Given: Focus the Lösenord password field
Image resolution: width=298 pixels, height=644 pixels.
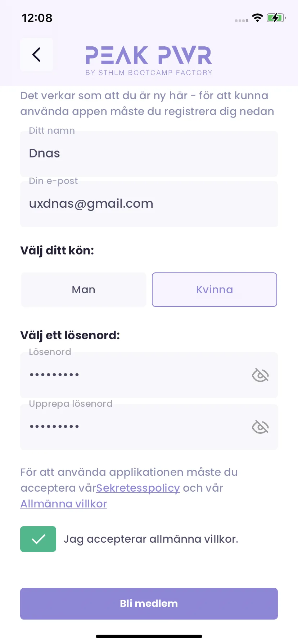Looking at the screenshot, I should click(149, 375).
